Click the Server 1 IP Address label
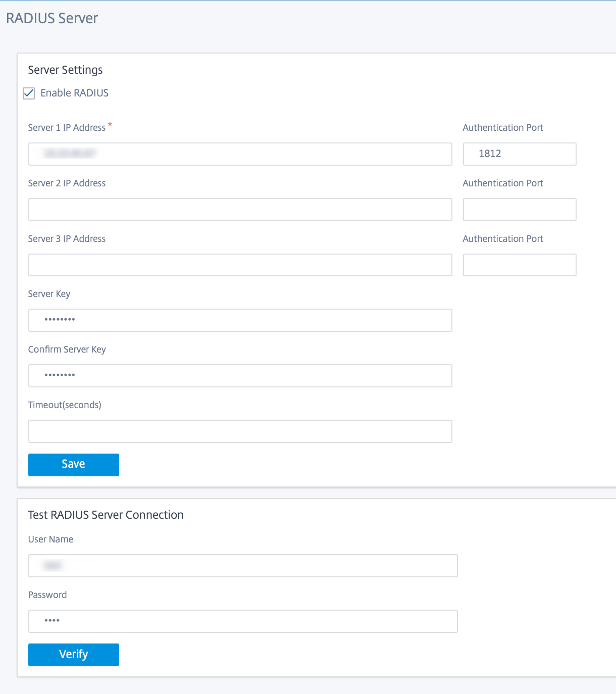The height and width of the screenshot is (694, 616). [67, 128]
